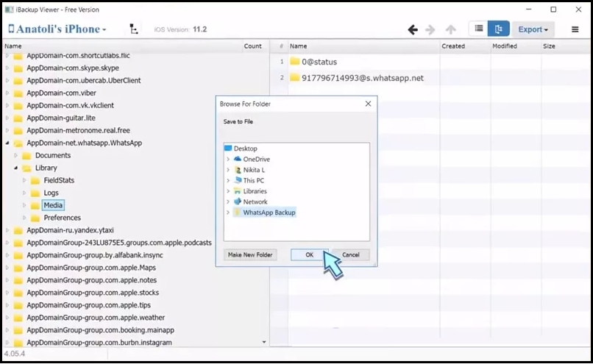The width and height of the screenshot is (593, 364).
Task: Select AppDomainGroup-group.com.apple.stocks
Action: click(x=93, y=293)
